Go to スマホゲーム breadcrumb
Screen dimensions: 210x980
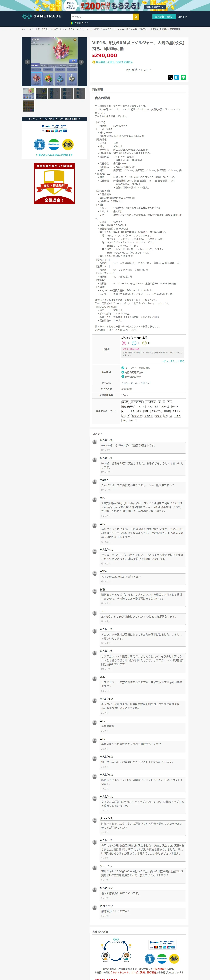pyautogui.click(x=56, y=29)
